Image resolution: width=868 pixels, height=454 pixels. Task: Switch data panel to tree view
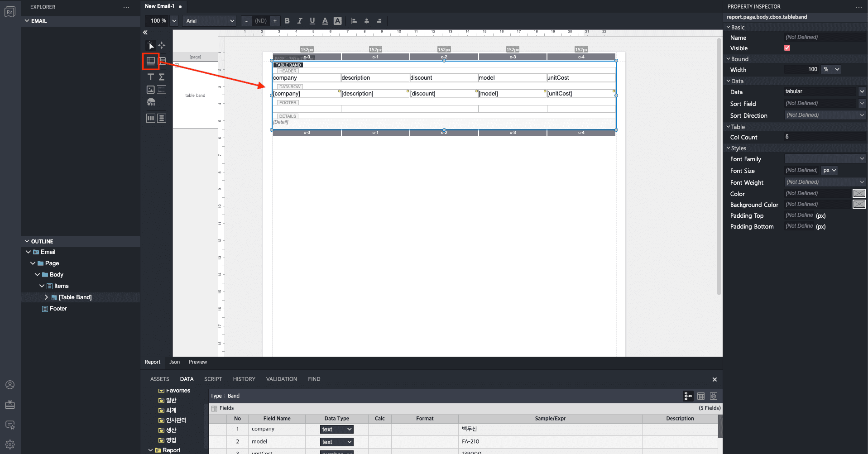point(688,396)
